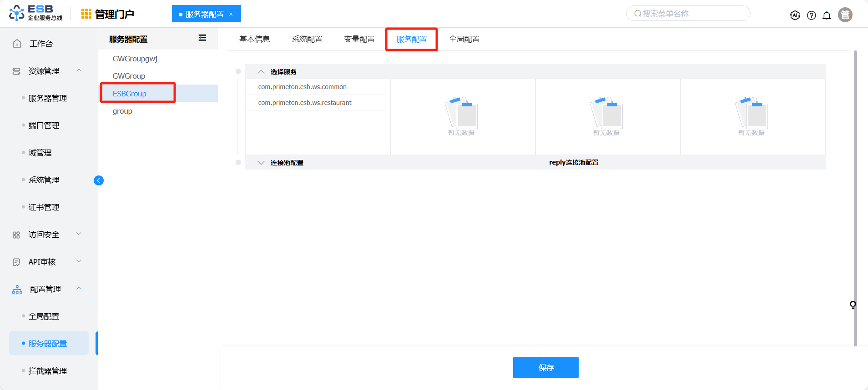Image resolution: width=868 pixels, height=390 pixels.
Task: Select GWGroupgwj in server list
Action: (x=135, y=59)
